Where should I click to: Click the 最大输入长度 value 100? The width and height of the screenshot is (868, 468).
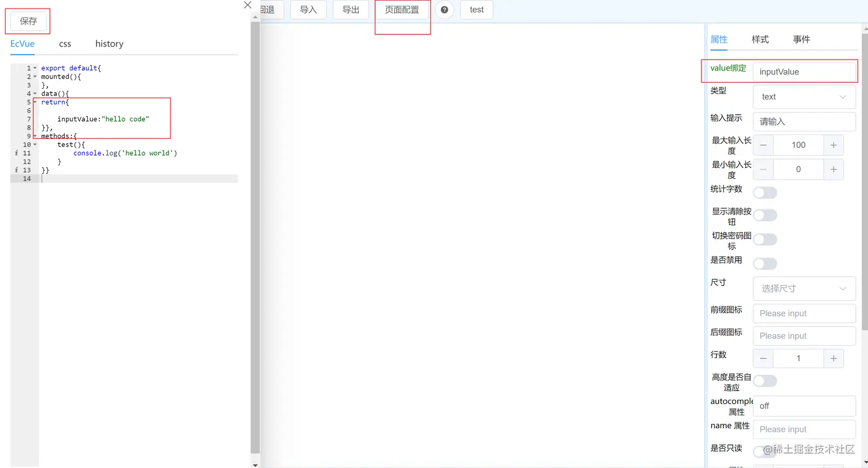[x=798, y=145]
